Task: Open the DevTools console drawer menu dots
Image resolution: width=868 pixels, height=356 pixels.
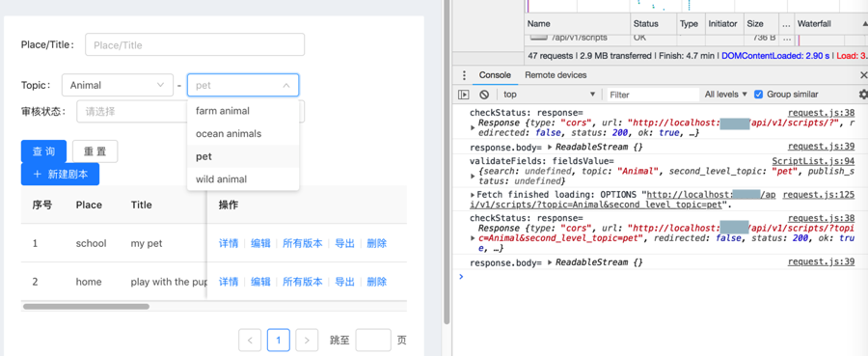Action: pyautogui.click(x=464, y=75)
